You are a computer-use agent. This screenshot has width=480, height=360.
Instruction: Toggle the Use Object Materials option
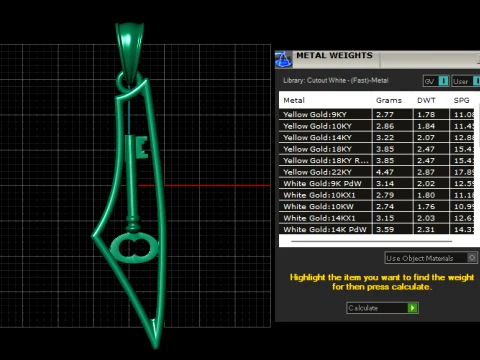431,258
